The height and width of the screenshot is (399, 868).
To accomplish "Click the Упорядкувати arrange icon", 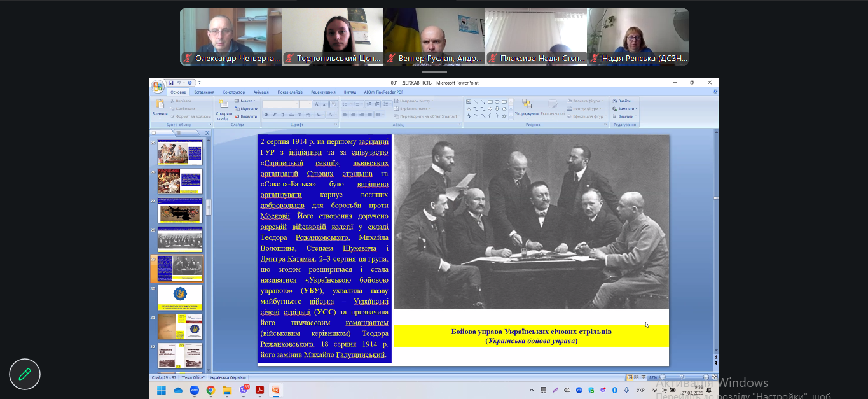I will (527, 104).
